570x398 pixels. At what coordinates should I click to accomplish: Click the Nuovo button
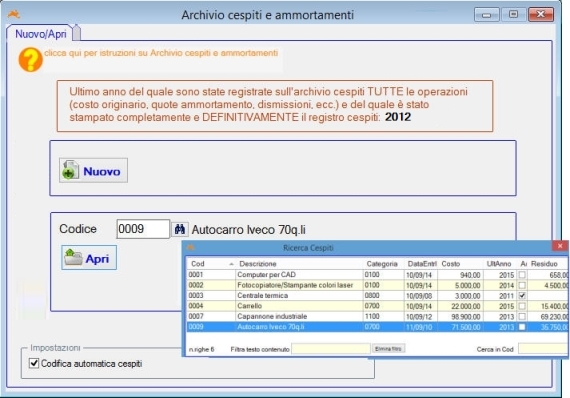93,170
